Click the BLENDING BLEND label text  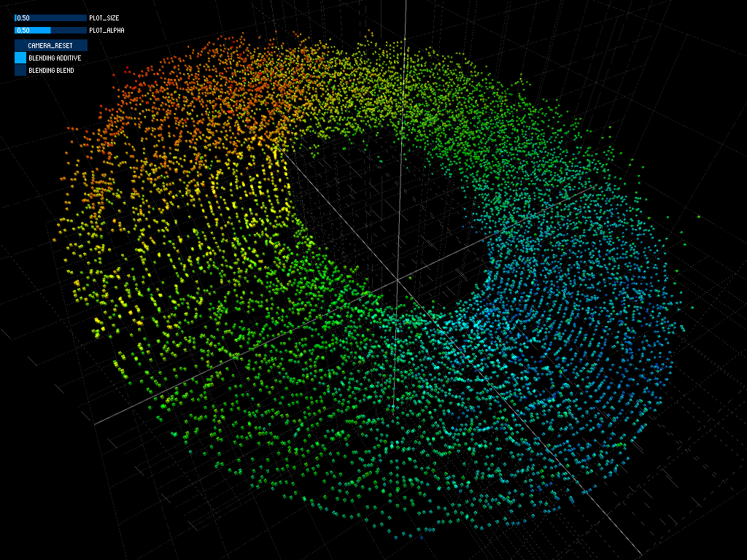tap(51, 71)
